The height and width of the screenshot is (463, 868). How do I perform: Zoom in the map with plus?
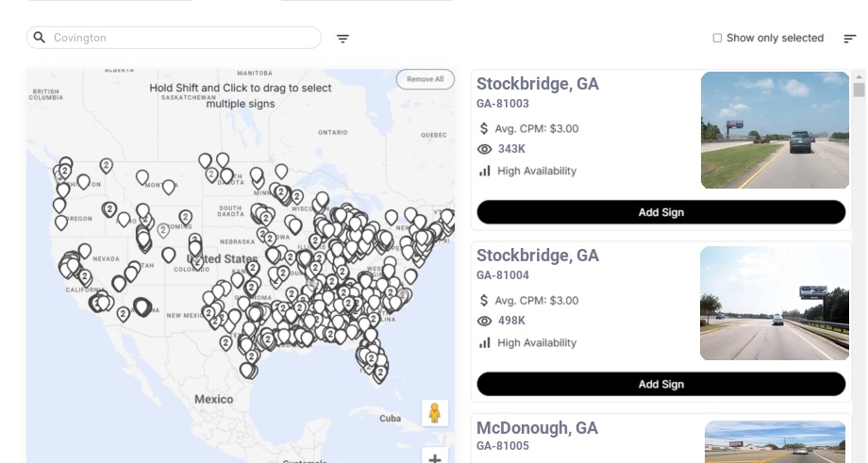[x=435, y=458]
